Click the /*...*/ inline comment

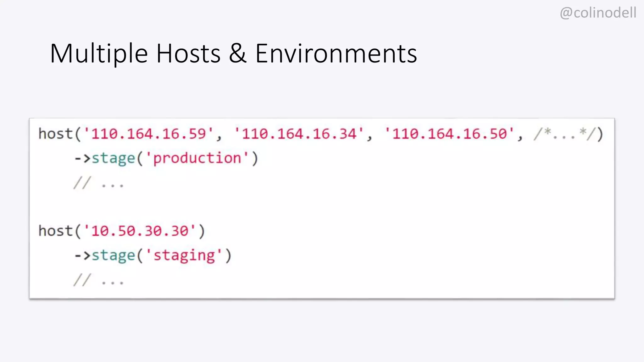point(564,134)
